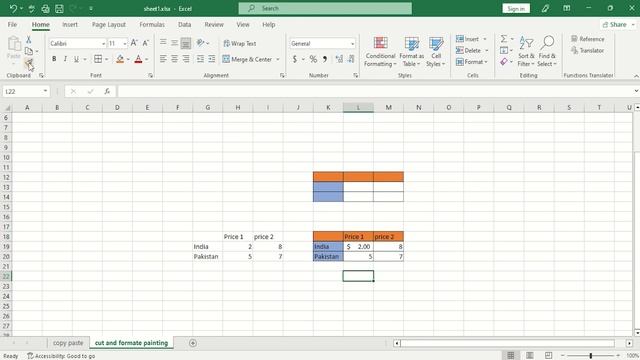Click the Increase Font Size icon
The width and height of the screenshot is (640, 360).
[x=134, y=43]
